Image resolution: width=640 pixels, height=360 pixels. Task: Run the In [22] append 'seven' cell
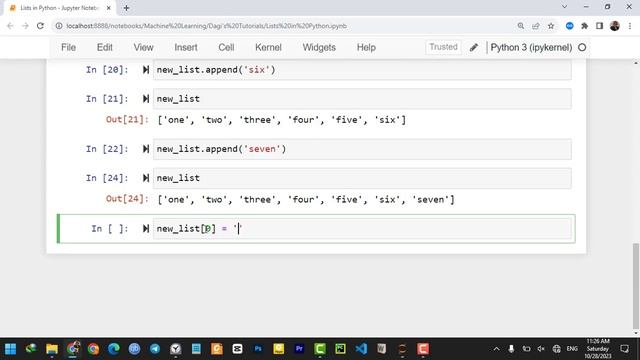click(146, 149)
